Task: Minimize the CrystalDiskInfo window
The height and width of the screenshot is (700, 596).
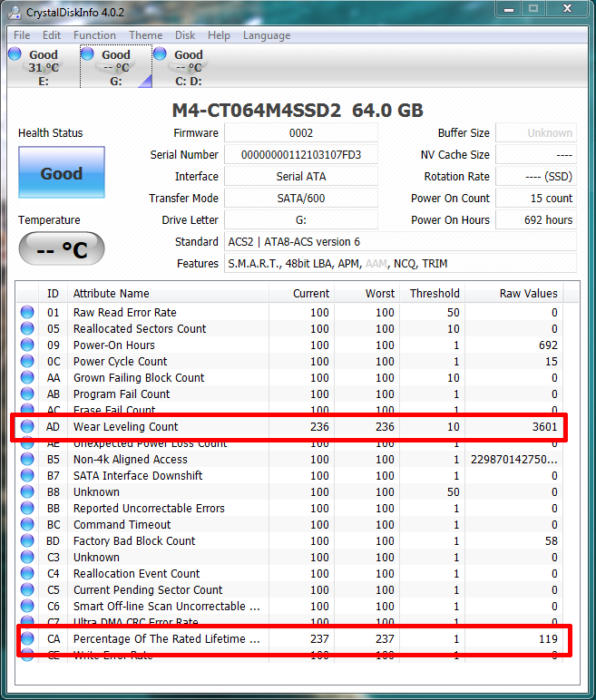Action: [x=509, y=9]
